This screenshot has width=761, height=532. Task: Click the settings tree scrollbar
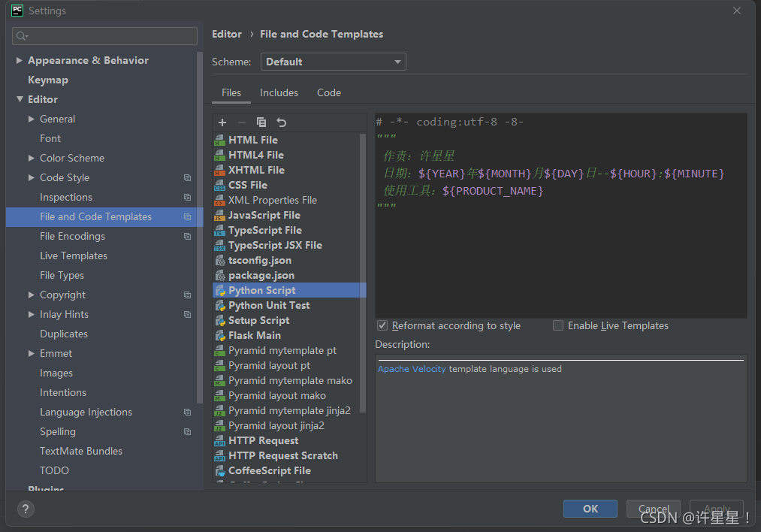point(200,227)
